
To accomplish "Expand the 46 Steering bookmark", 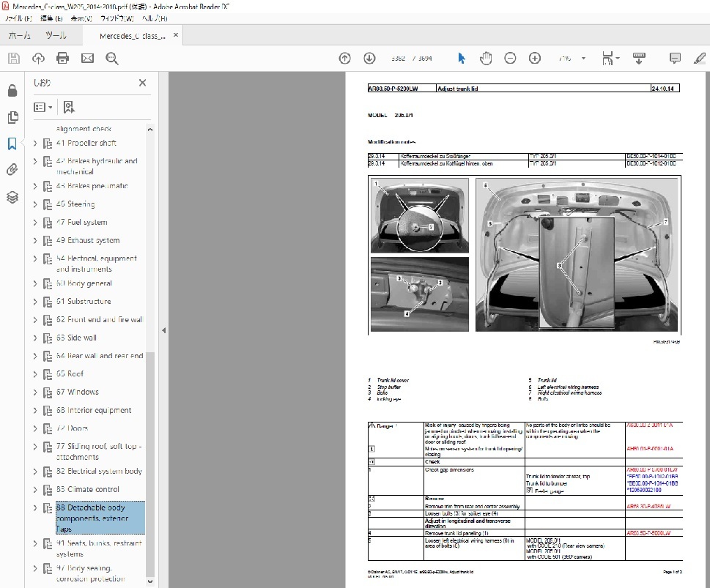I will [35, 204].
